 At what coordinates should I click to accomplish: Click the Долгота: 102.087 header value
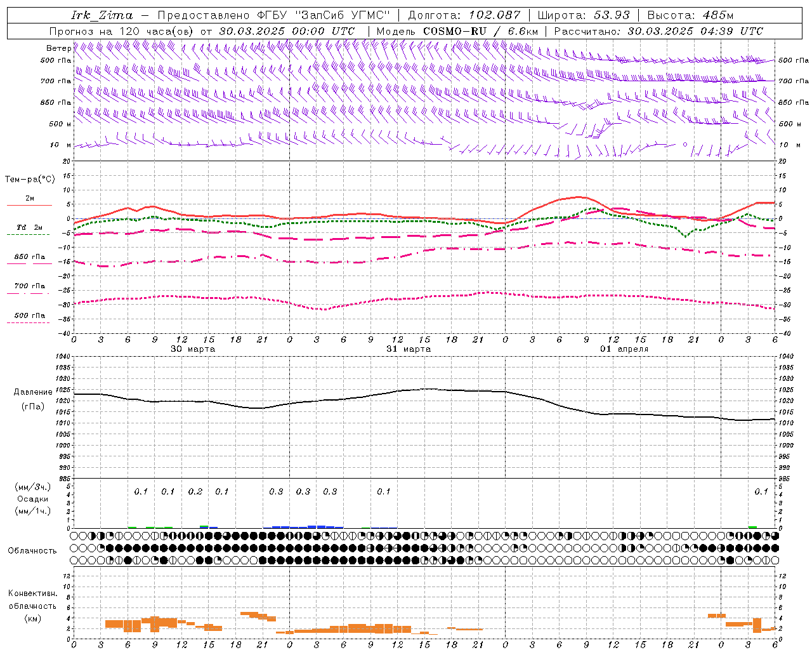(x=464, y=15)
